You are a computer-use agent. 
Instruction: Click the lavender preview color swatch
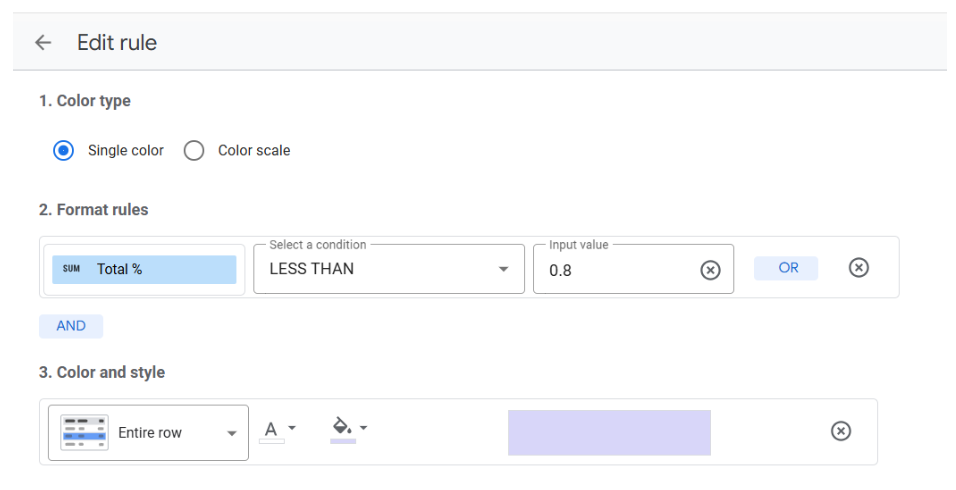[609, 432]
